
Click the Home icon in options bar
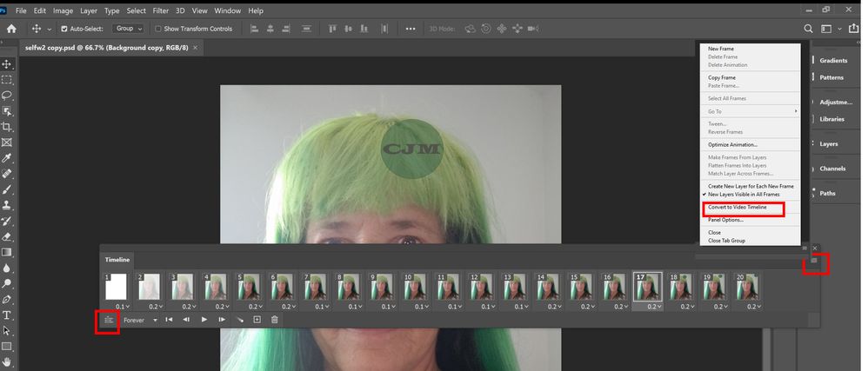pos(11,29)
